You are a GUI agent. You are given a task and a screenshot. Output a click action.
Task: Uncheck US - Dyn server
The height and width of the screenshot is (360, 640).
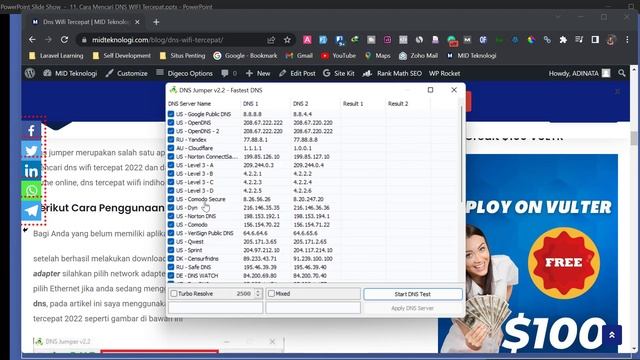171,208
